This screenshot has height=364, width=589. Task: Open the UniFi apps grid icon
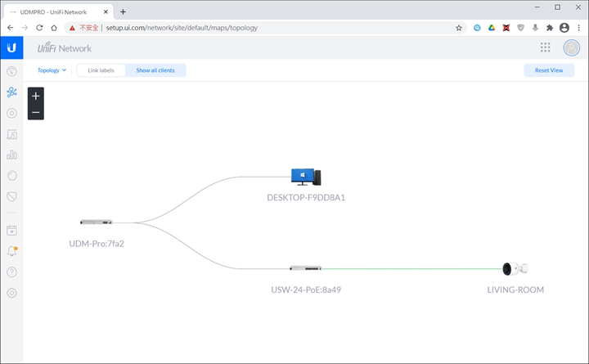[x=546, y=47]
